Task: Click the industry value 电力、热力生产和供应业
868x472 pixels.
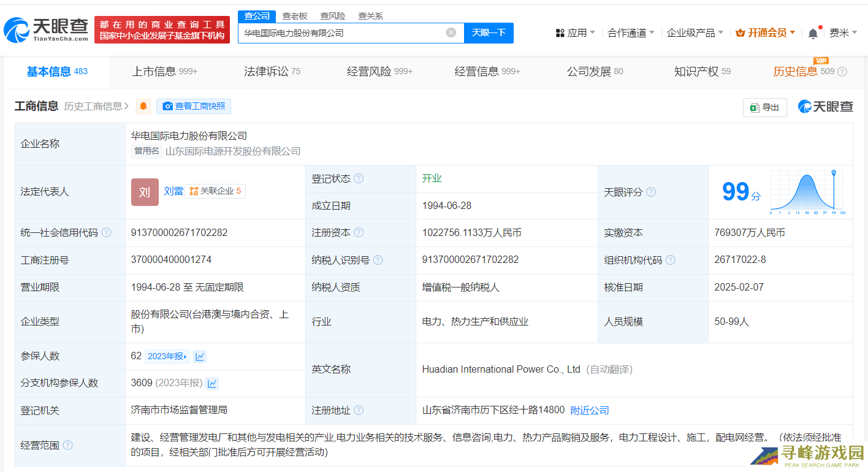Action: pos(475,321)
